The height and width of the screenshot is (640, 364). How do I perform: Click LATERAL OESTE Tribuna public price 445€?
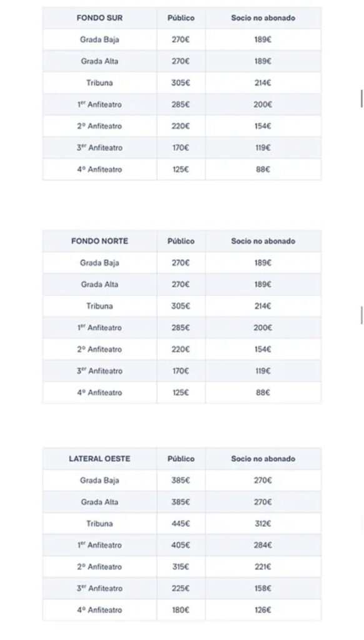[181, 524]
